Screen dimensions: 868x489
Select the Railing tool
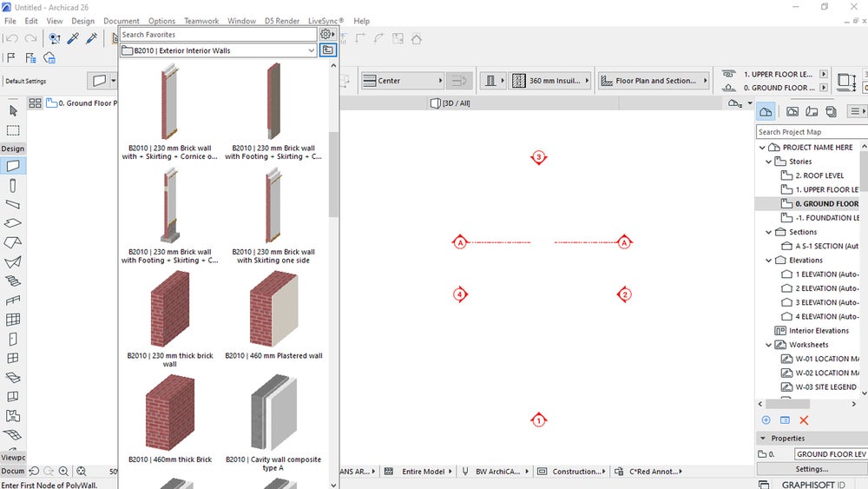pyautogui.click(x=13, y=301)
